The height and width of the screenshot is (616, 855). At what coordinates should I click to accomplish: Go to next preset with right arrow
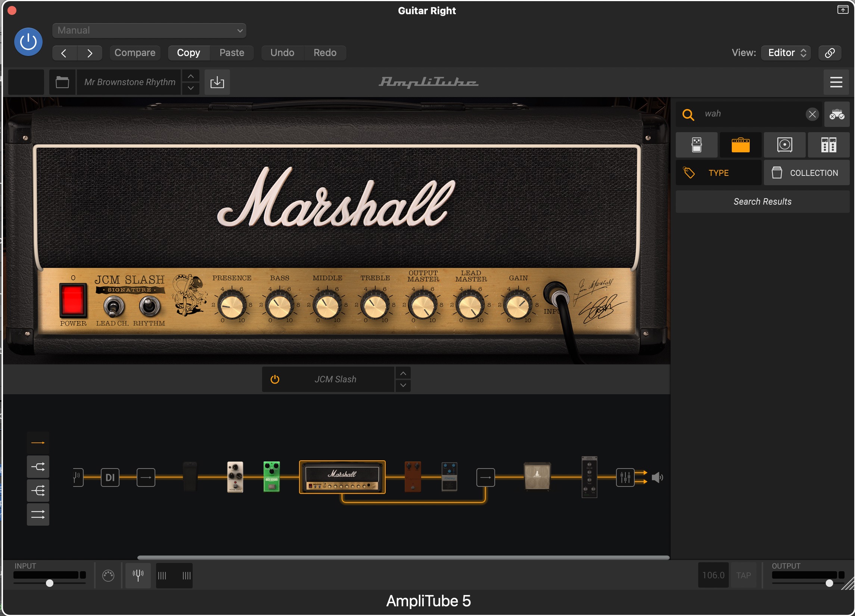coord(90,53)
